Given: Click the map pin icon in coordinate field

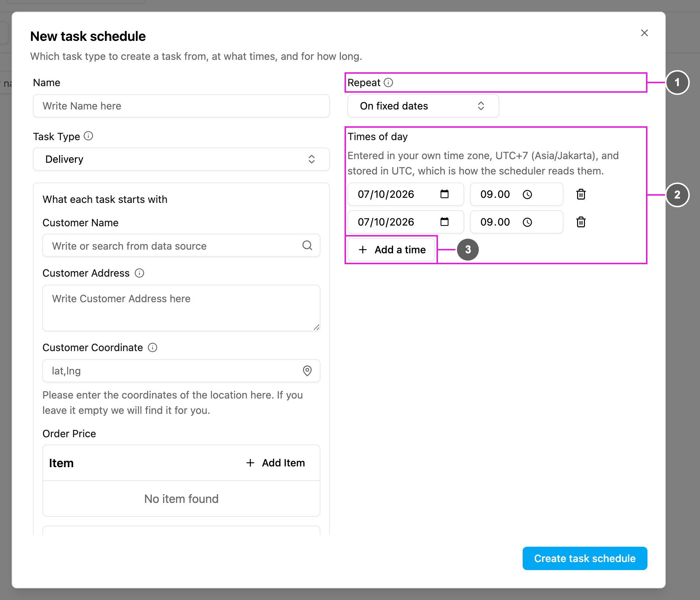Looking at the screenshot, I should click(x=307, y=371).
